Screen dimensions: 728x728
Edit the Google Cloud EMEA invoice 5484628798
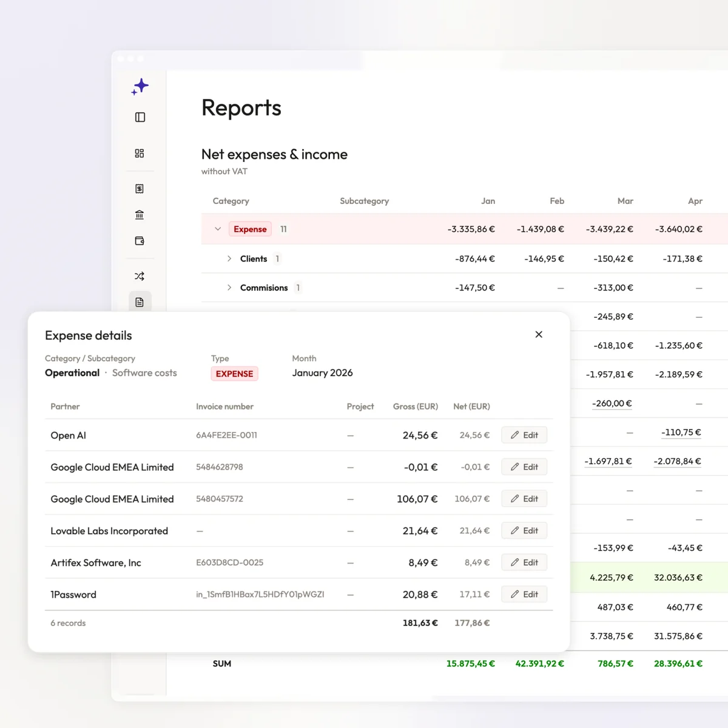coord(524,467)
